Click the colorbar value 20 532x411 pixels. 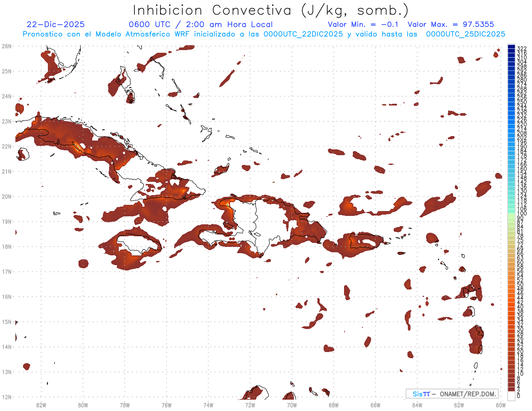(520, 352)
